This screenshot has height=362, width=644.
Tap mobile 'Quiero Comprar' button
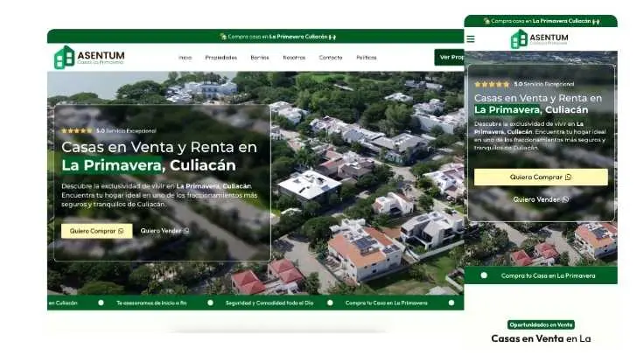[x=540, y=177]
